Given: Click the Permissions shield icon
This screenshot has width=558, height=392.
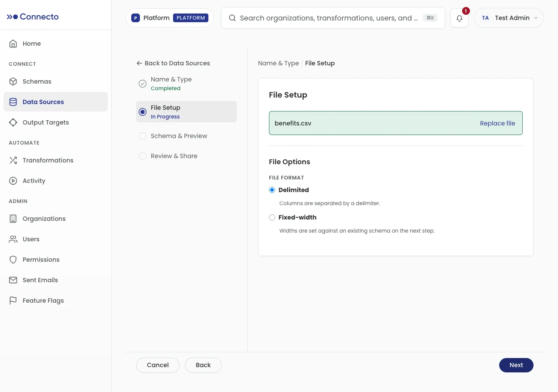Looking at the screenshot, I should (x=13, y=260).
